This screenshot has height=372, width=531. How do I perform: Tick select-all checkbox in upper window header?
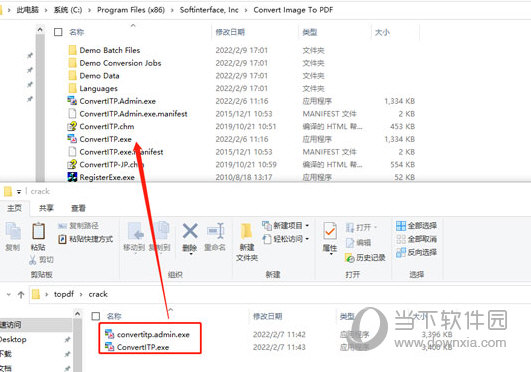[x=58, y=32]
